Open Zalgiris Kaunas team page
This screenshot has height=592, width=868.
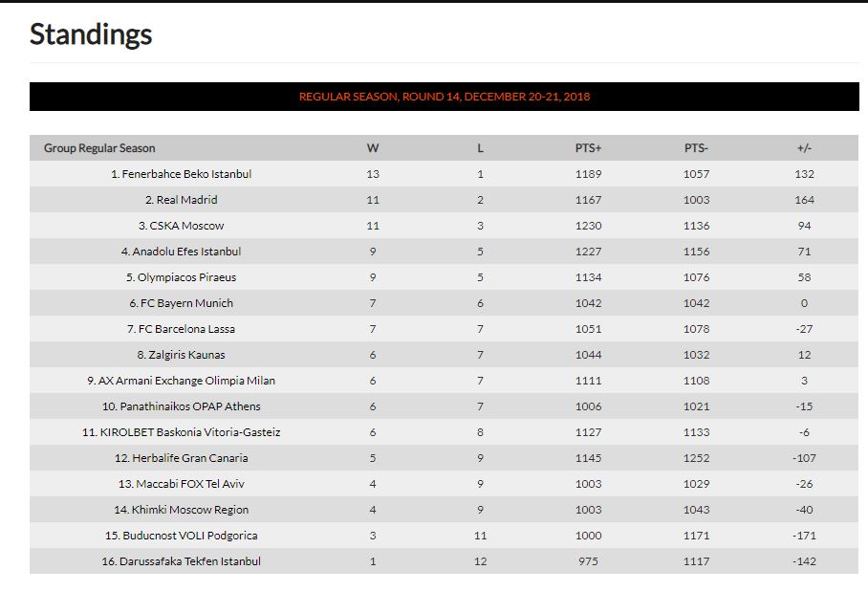pyautogui.click(x=186, y=355)
